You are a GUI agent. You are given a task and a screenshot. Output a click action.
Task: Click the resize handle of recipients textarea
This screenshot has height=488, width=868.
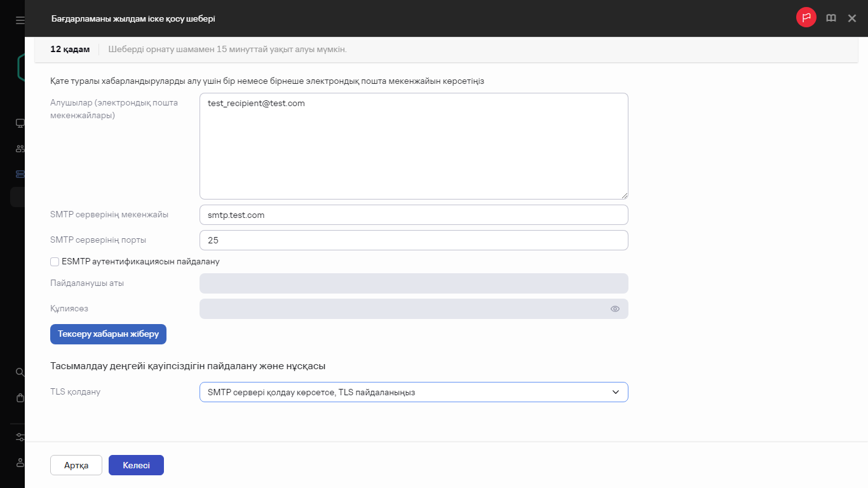[625, 196]
